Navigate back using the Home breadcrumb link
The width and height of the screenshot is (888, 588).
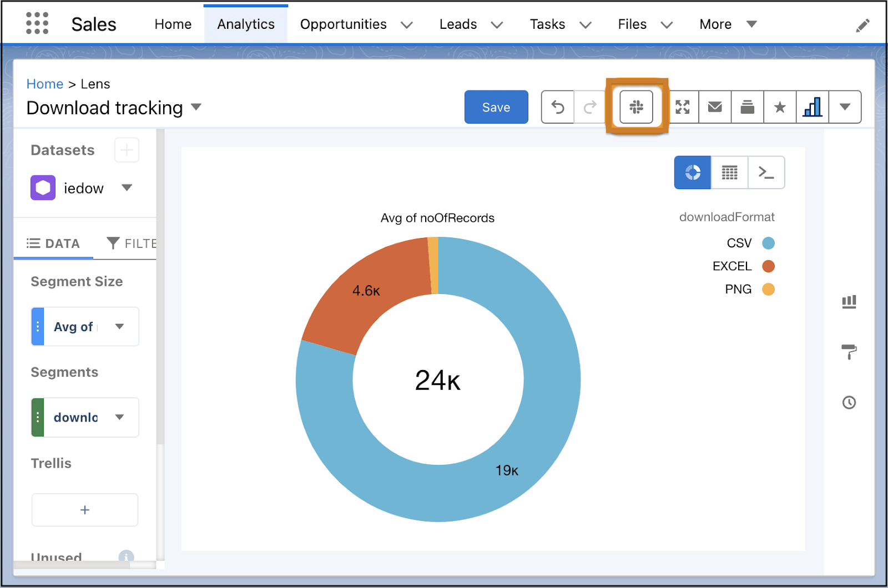click(45, 84)
